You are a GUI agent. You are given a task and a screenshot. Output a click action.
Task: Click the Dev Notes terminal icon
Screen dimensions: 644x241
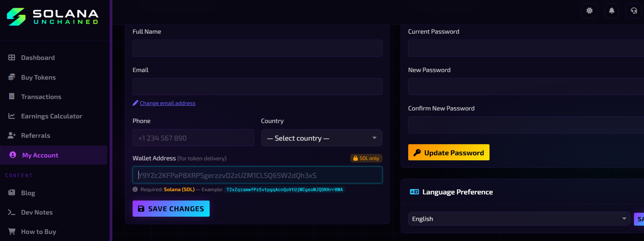pos(12,212)
